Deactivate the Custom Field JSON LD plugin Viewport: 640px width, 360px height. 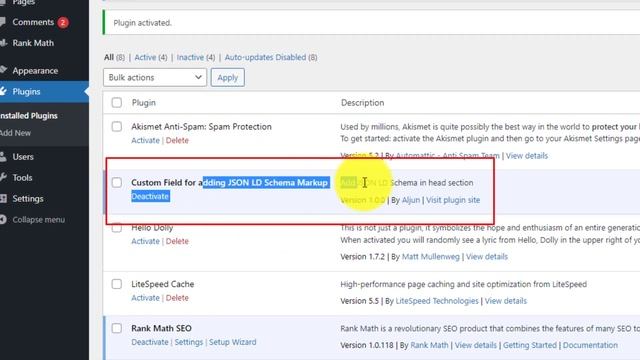point(150,196)
